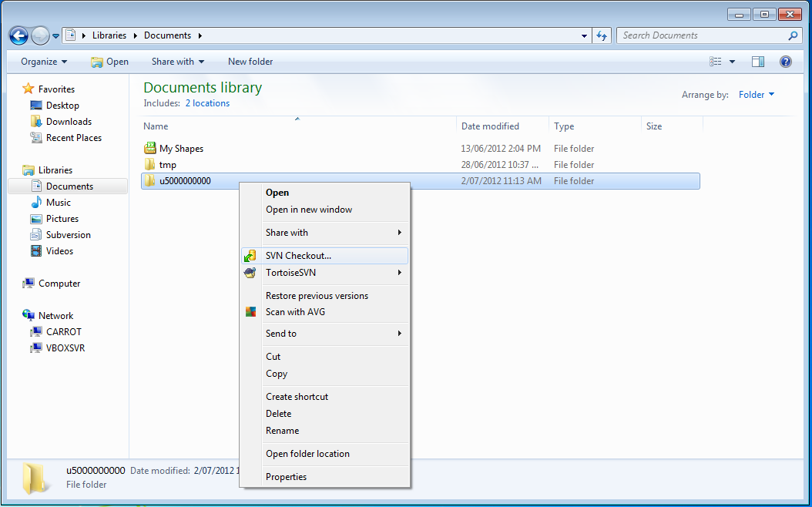The width and height of the screenshot is (812, 507).
Task: Open the My Shapes folder icon
Action: pyautogui.click(x=151, y=148)
